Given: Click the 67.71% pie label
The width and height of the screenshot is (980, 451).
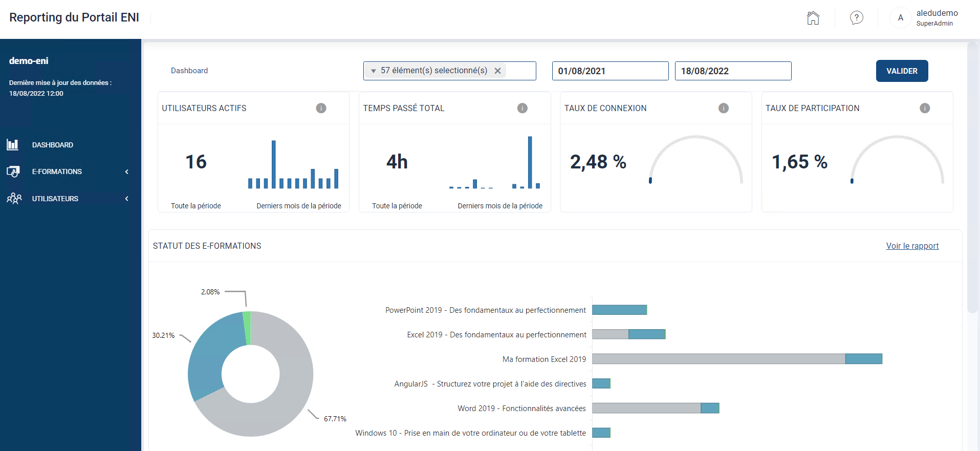Looking at the screenshot, I should pos(335,419).
